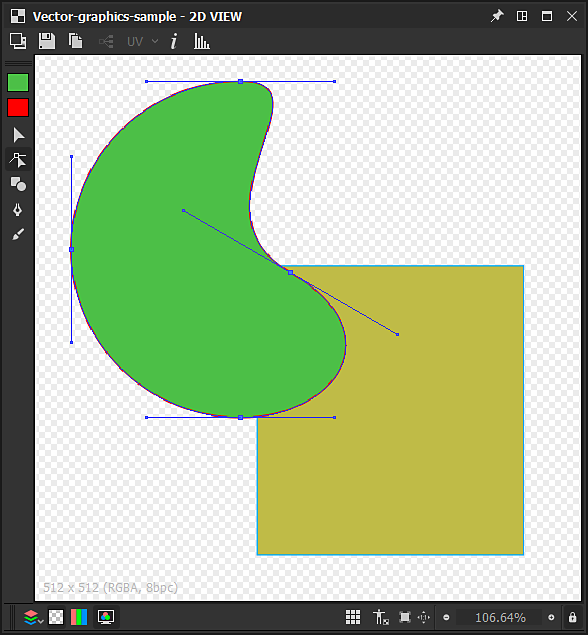Viewport: 588px width, 635px height.
Task: Select the Brush tool
Action: (x=18, y=234)
